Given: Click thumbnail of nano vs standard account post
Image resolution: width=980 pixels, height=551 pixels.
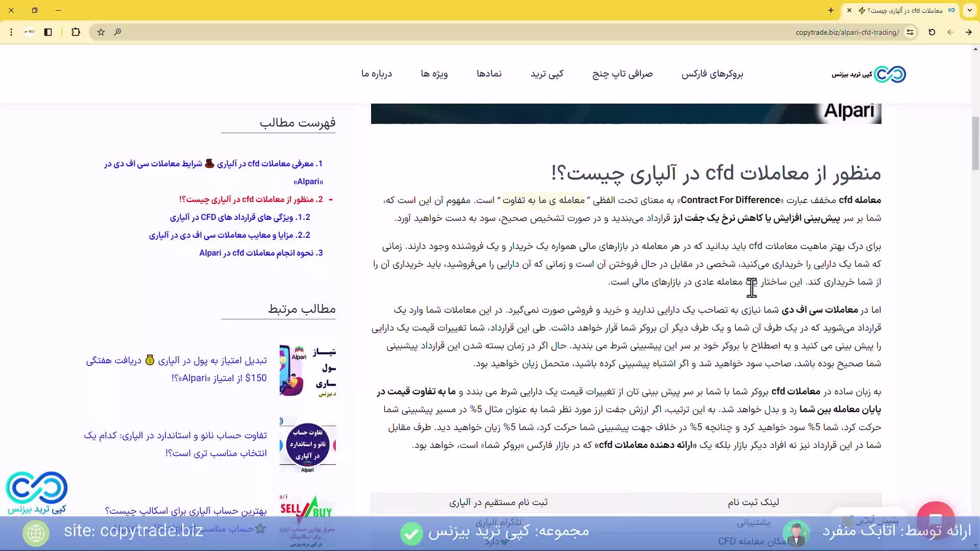Looking at the screenshot, I should click(308, 445).
